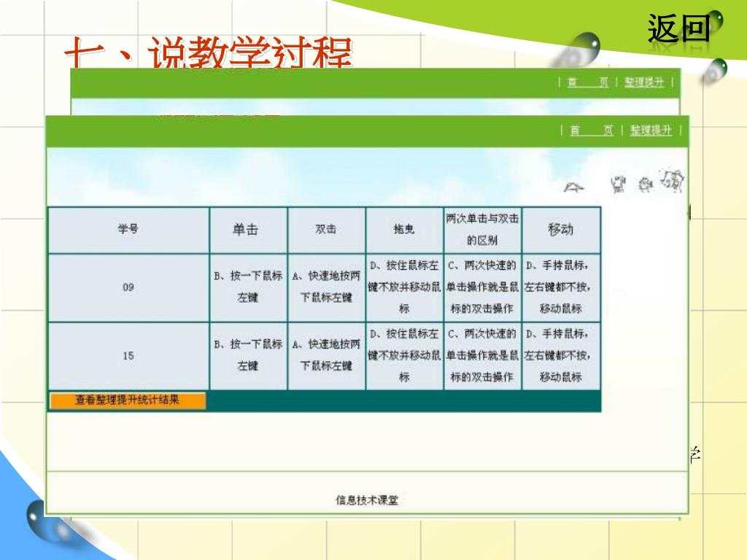
Task: Select the 单击 column header
Action: tap(248, 230)
